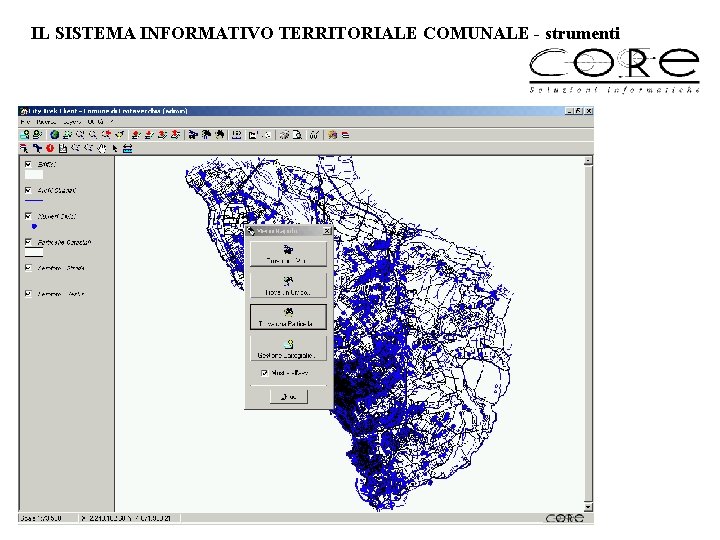
Task: Click the glasses-like icon near toolbar end
Action: point(314,135)
